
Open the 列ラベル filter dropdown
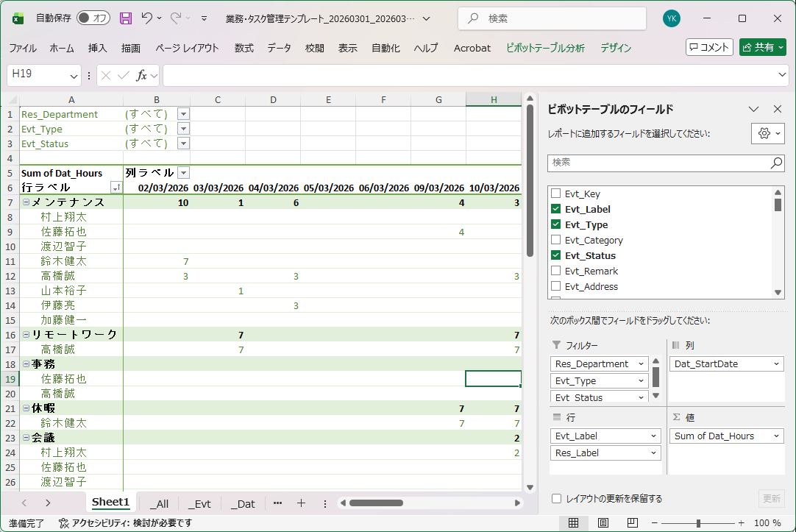coord(182,173)
